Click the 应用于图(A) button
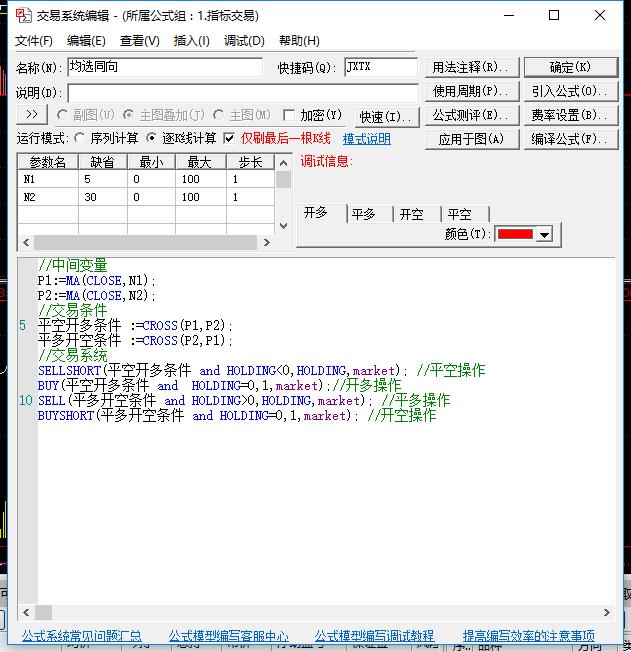 click(472, 139)
